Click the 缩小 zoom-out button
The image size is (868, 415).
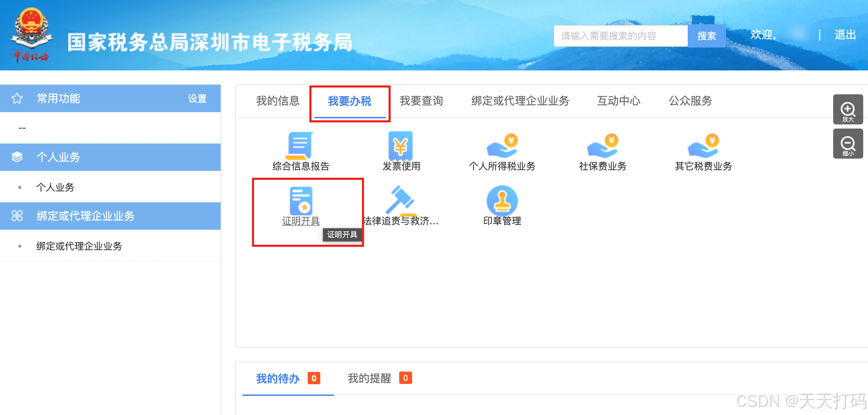click(x=848, y=144)
